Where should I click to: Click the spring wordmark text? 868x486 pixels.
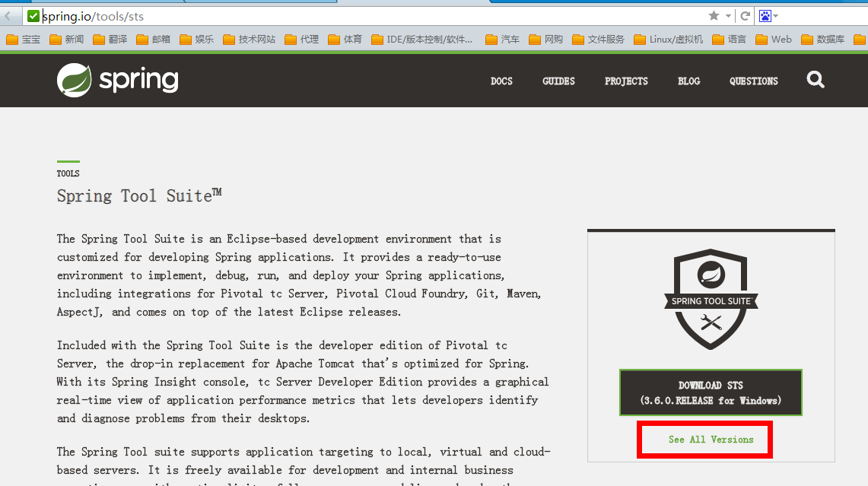pyautogui.click(x=139, y=81)
